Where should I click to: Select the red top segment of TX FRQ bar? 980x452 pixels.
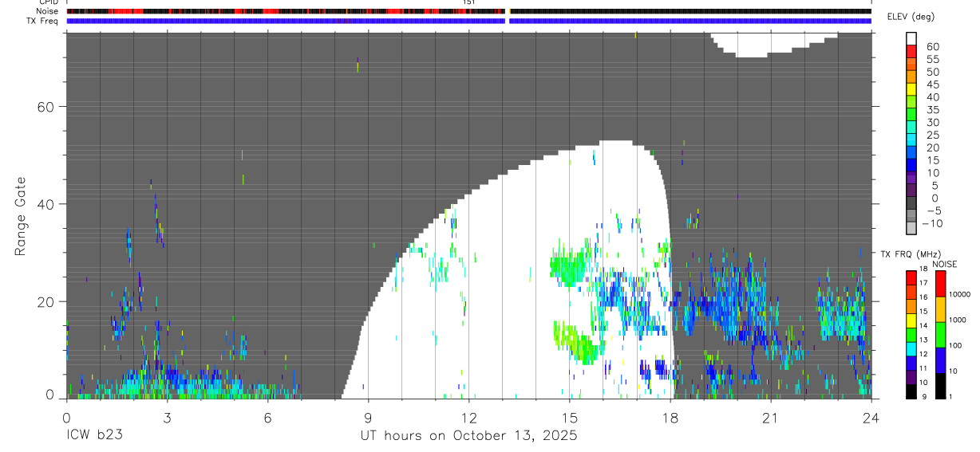[911, 276]
